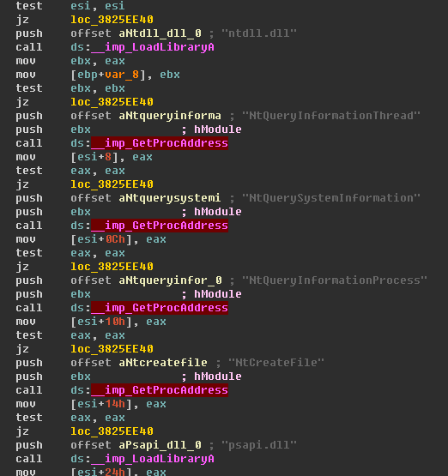Image resolution: width=448 pixels, height=476 pixels.
Task: Follow loc_3825EE40 jump above aNtcreatefile push
Action: coord(112,349)
